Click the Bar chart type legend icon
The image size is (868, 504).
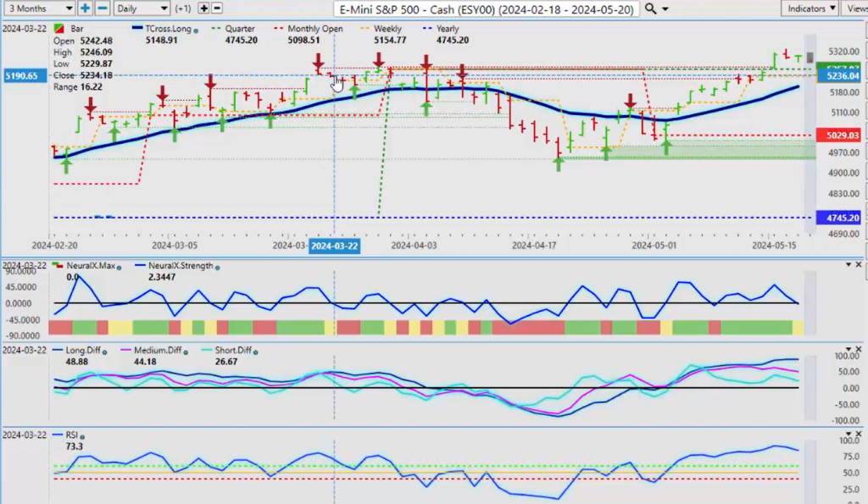(57, 29)
